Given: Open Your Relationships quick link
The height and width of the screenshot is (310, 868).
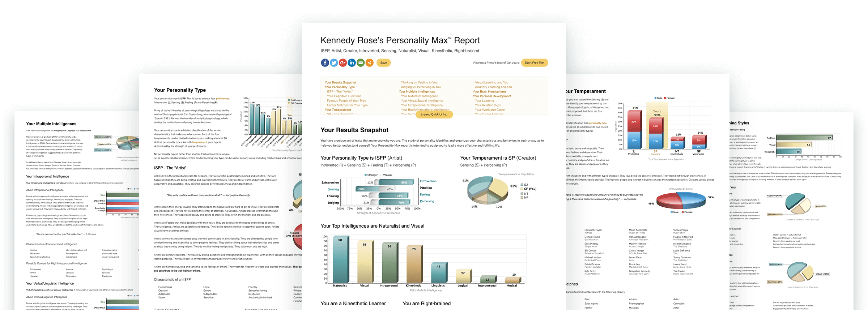Looking at the screenshot, I should coord(488,105).
